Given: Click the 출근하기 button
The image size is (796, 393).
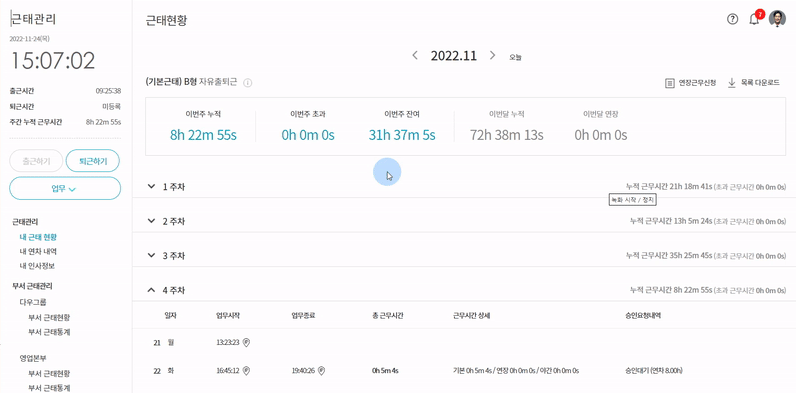Looking at the screenshot, I should [36, 161].
